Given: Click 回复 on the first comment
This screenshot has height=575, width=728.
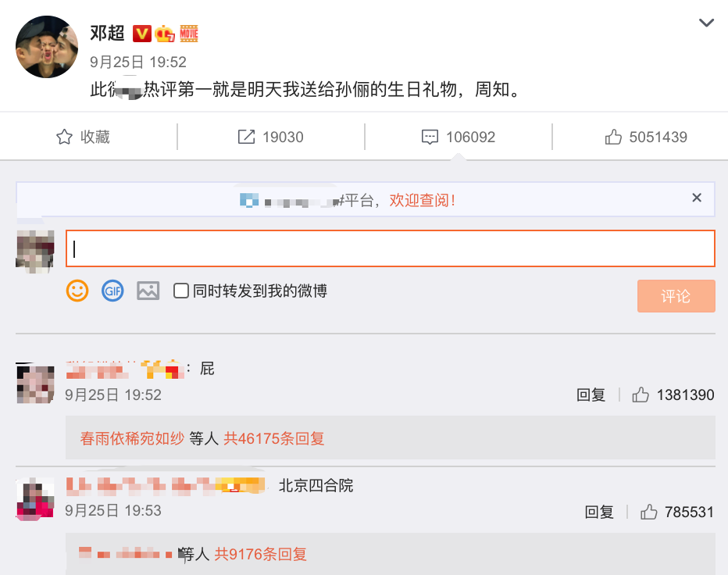Looking at the screenshot, I should pos(591,395).
